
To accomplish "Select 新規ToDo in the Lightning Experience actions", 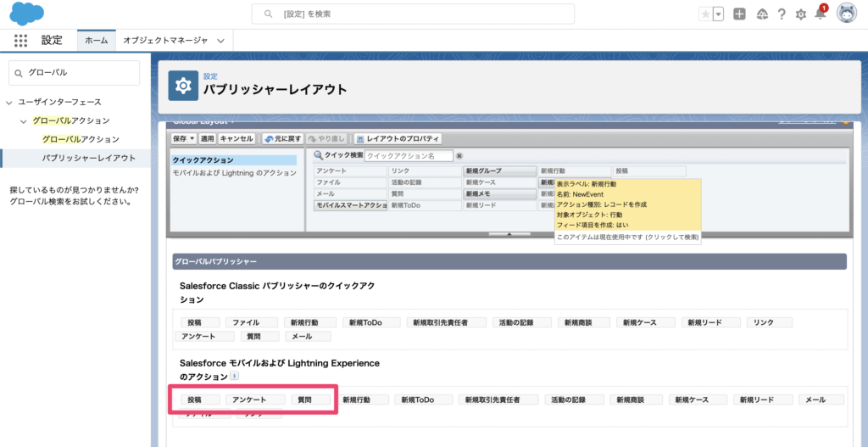I will pyautogui.click(x=424, y=400).
